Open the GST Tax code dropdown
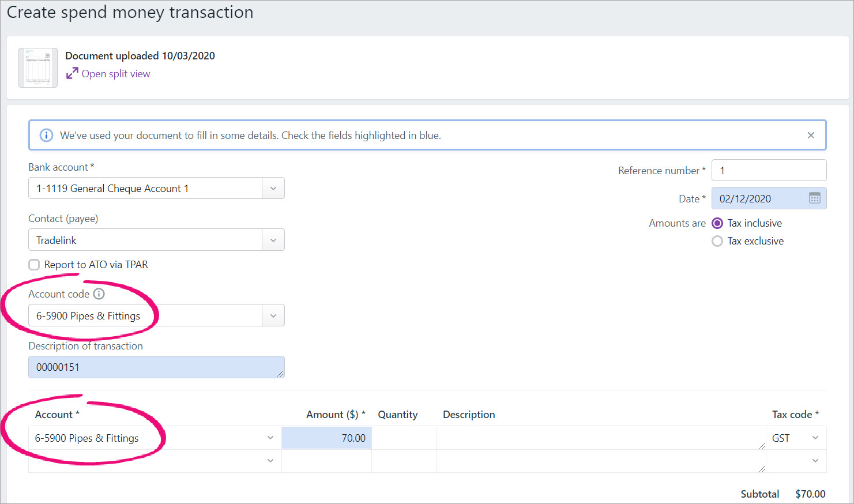The width and height of the screenshot is (854, 504). [x=815, y=438]
